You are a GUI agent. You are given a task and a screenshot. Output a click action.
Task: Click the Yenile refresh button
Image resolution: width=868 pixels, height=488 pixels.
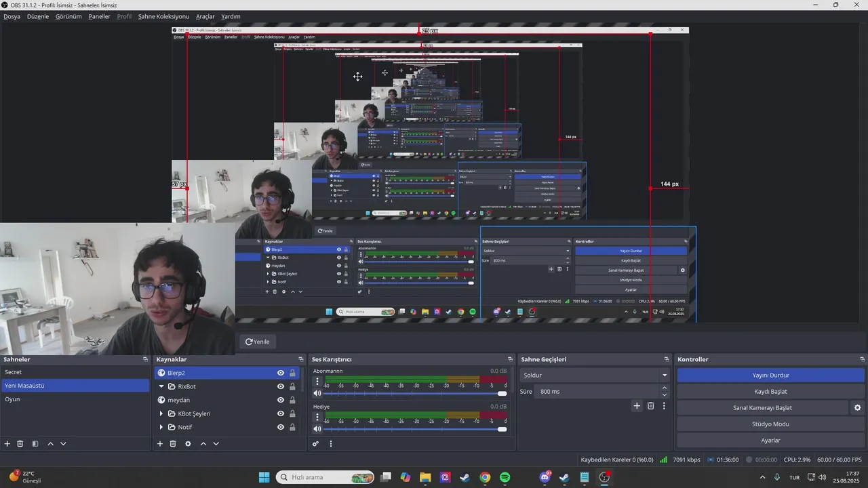tap(258, 342)
